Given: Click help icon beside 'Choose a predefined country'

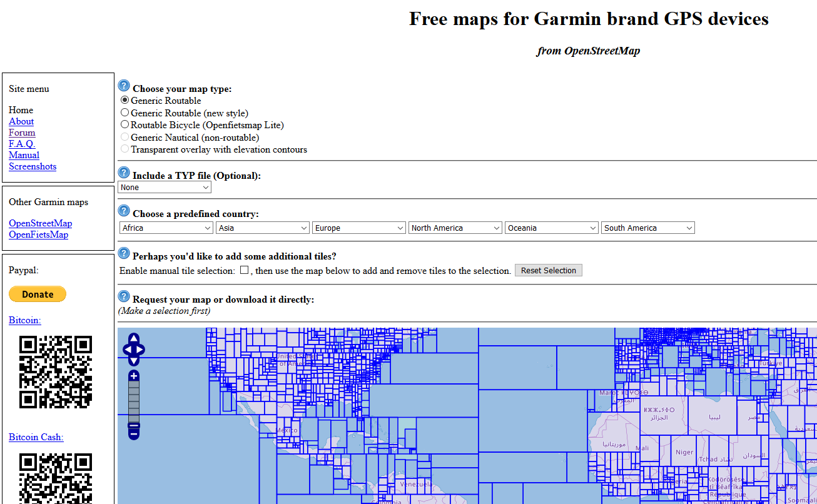Looking at the screenshot, I should (x=124, y=211).
